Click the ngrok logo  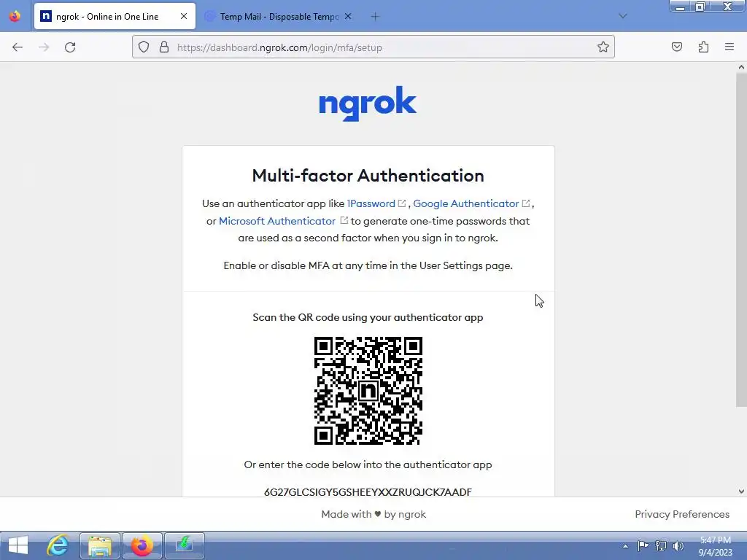click(x=368, y=103)
